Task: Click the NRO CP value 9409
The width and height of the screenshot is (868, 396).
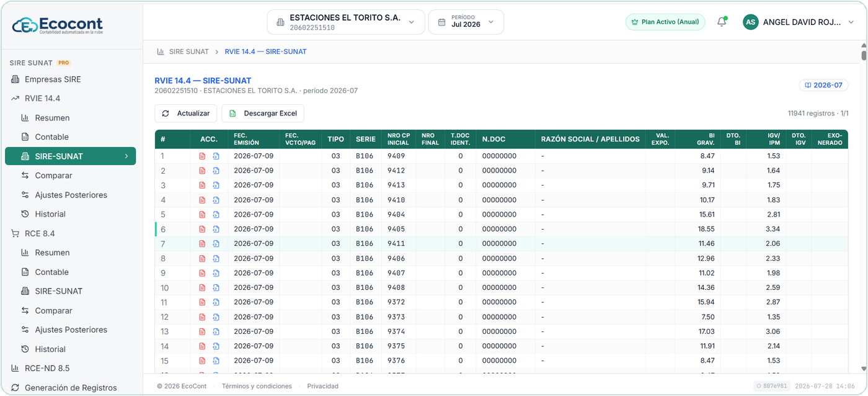Action: (x=396, y=156)
